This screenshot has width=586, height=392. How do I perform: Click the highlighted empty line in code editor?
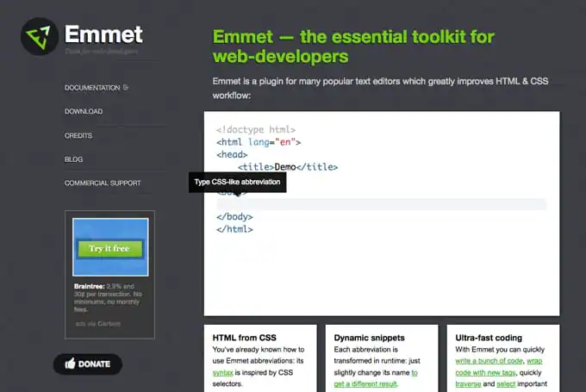381,204
